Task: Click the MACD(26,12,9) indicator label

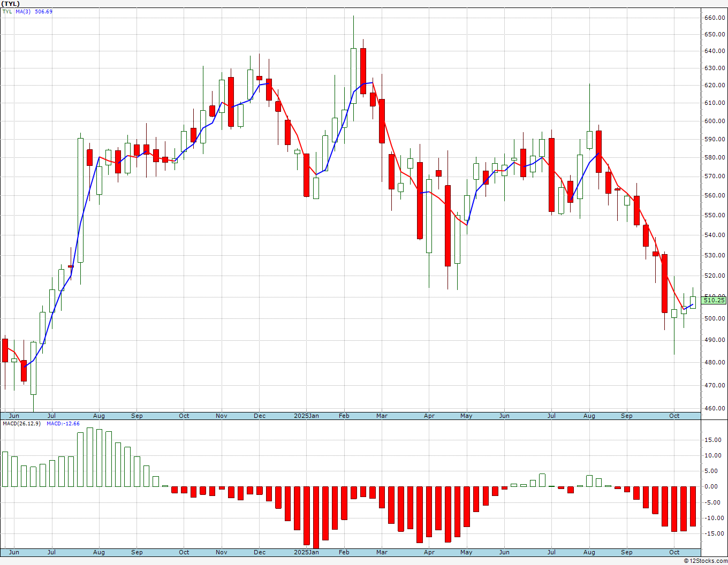Action: click(x=21, y=424)
